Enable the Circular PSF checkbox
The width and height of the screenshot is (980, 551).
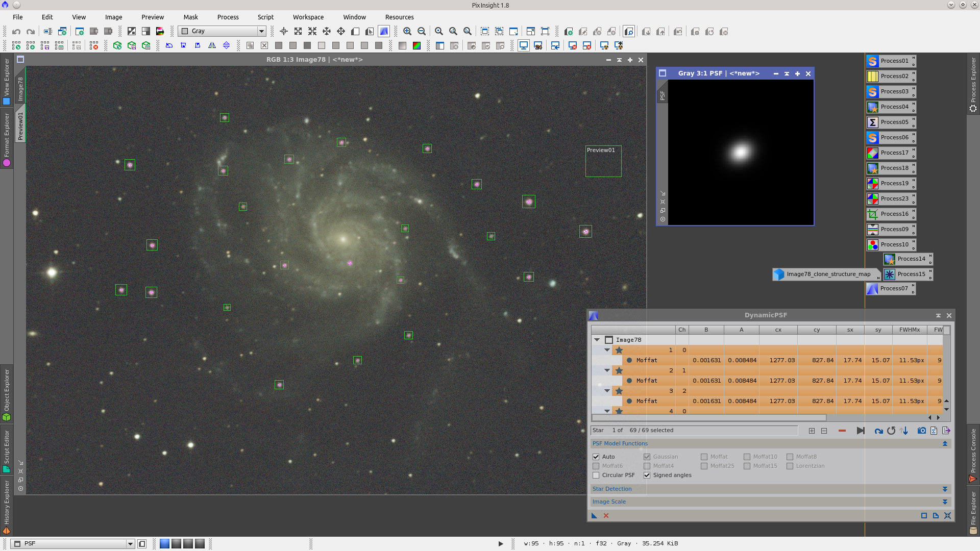coord(596,475)
